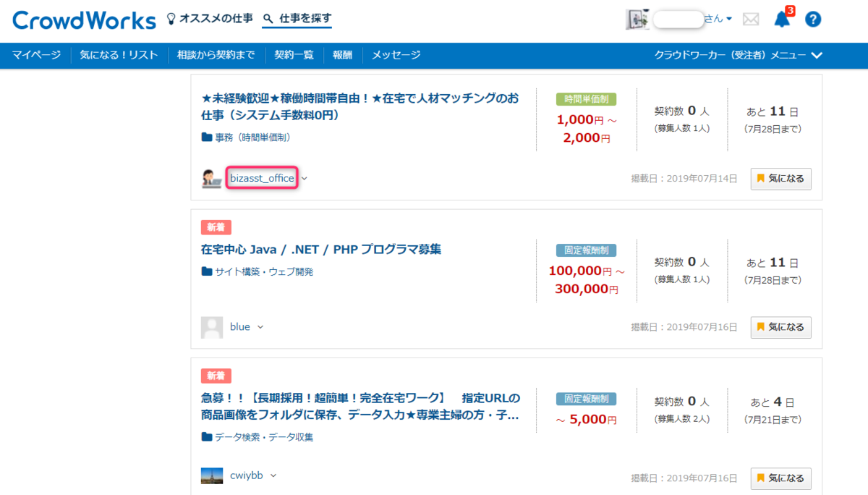The width and height of the screenshot is (868, 495).
Task: Click the folder icon beside サイト構築・ウェブ開発
Action: pyautogui.click(x=207, y=272)
